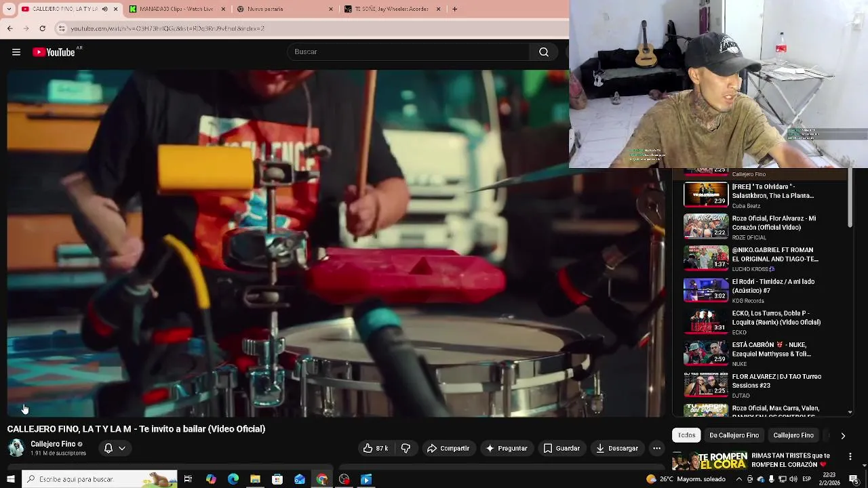The width and height of the screenshot is (868, 488).
Task: Select the Callejero Fino filter chip
Action: pos(793,435)
